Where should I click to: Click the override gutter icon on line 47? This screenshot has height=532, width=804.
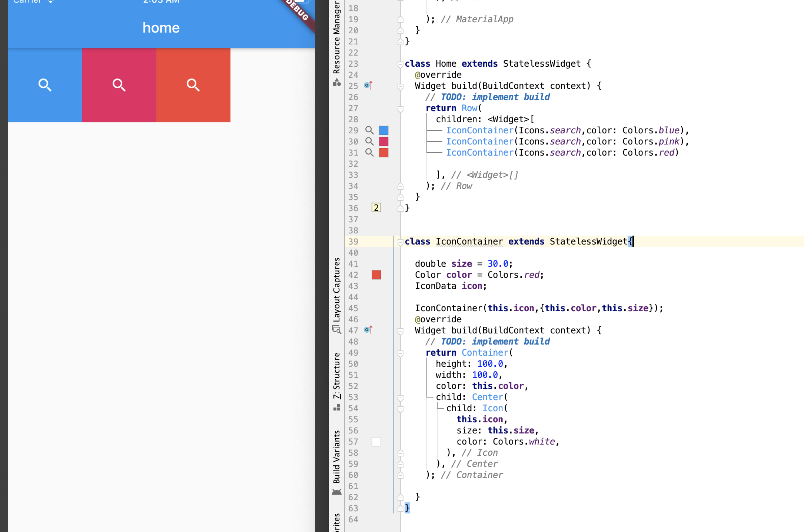tap(368, 330)
